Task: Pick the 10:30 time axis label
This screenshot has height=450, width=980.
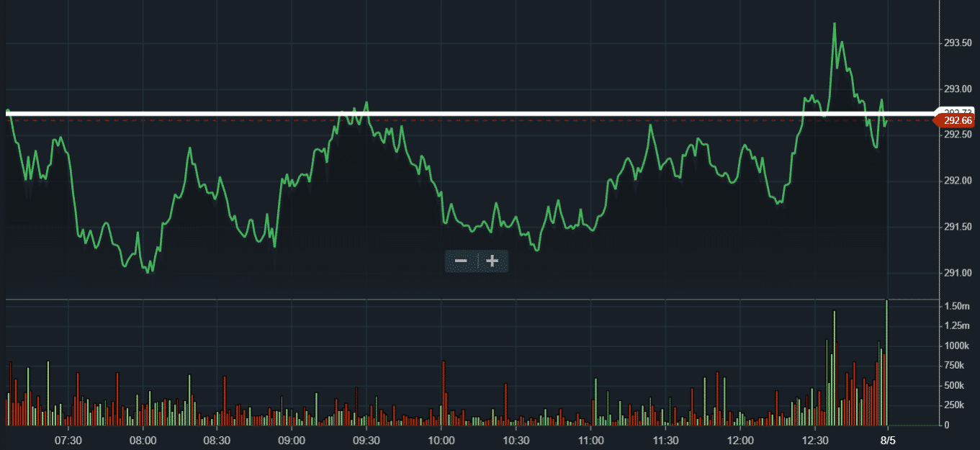Action: coord(516,440)
